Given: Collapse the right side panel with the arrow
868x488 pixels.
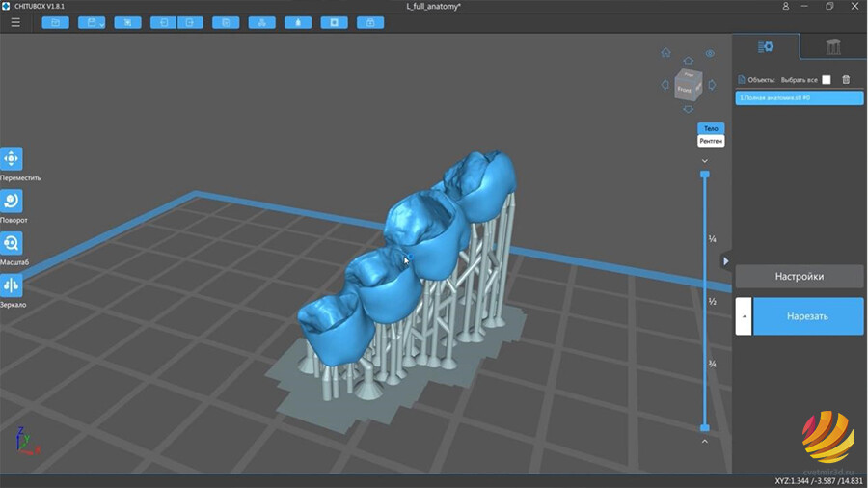Looking at the screenshot, I should (725, 261).
